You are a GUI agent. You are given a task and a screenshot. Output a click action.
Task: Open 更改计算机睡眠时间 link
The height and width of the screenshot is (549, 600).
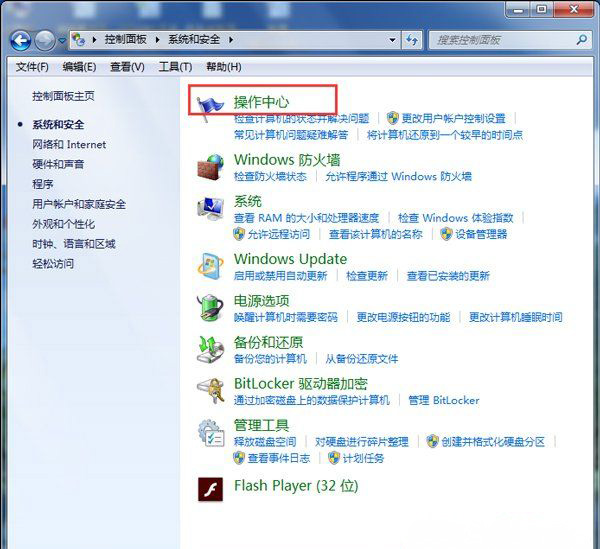tap(516, 317)
